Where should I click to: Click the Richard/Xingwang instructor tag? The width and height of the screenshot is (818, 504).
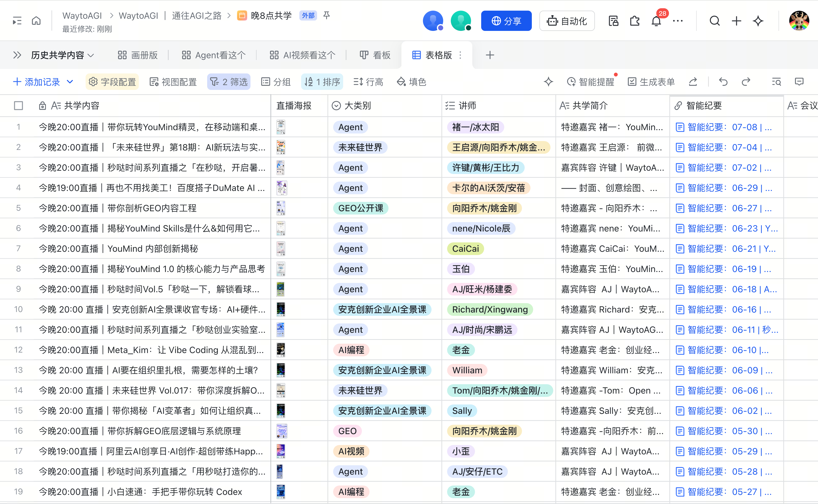click(490, 309)
